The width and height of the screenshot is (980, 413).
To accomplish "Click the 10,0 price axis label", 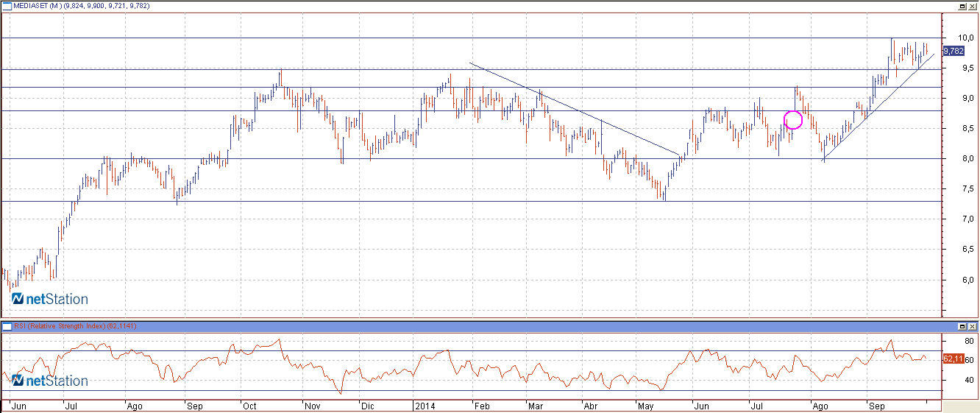I will coord(967,38).
